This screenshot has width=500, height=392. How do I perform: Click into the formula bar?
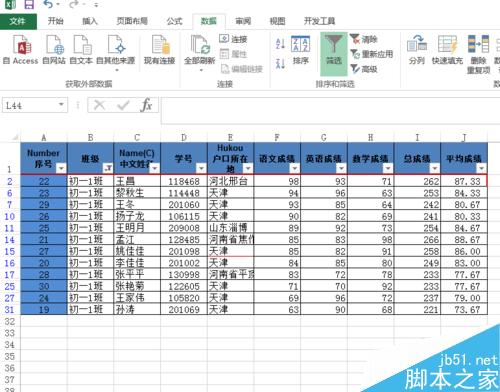pyautogui.click(x=330, y=110)
